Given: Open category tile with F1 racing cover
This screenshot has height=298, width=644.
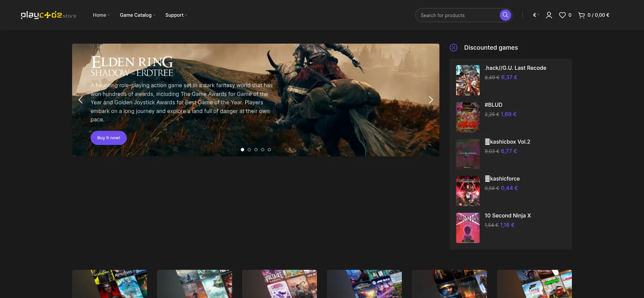Looking at the screenshot, I should (364, 284).
